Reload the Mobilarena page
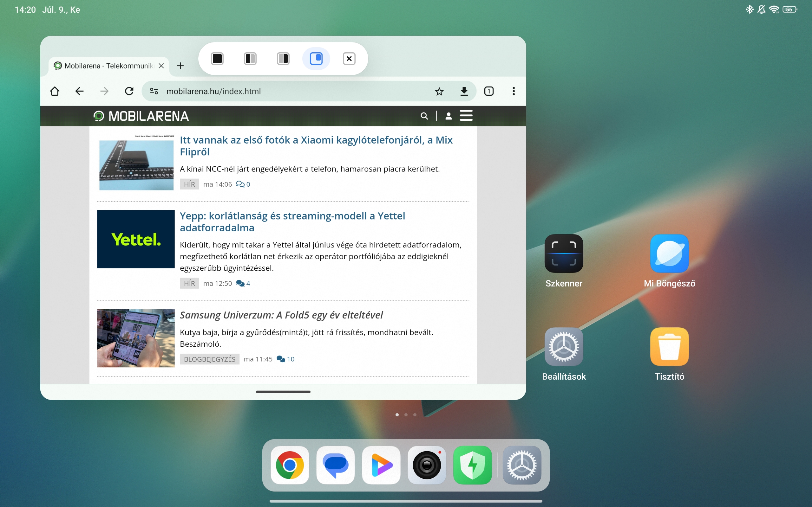812x507 pixels. [129, 91]
